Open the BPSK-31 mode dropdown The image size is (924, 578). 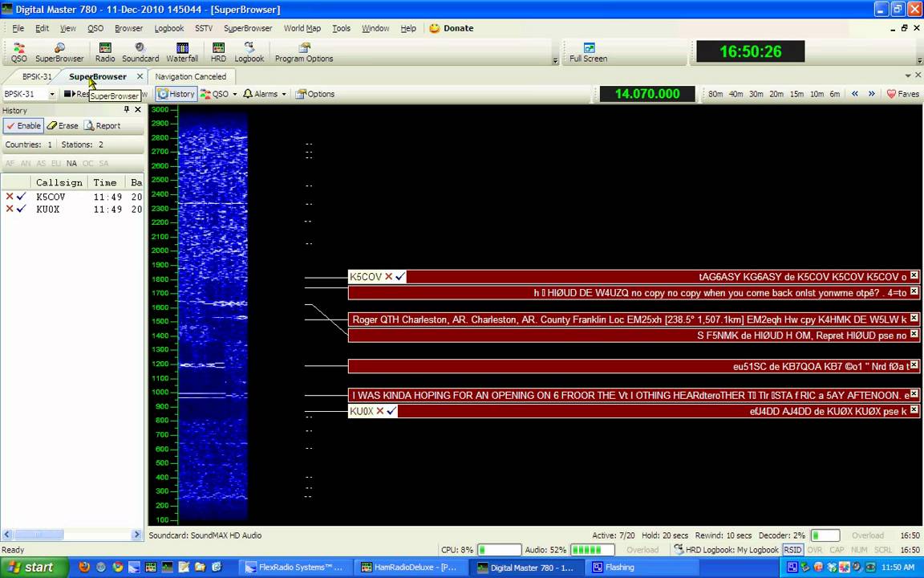pos(52,95)
